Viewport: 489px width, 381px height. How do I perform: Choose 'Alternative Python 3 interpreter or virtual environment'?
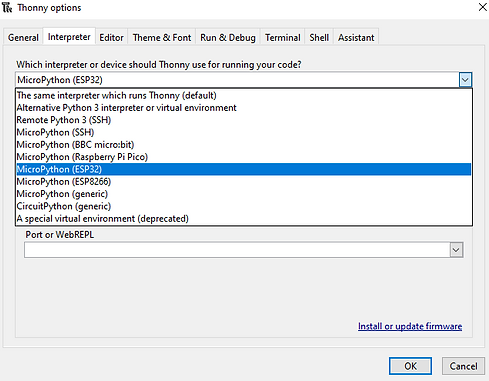pos(244,108)
